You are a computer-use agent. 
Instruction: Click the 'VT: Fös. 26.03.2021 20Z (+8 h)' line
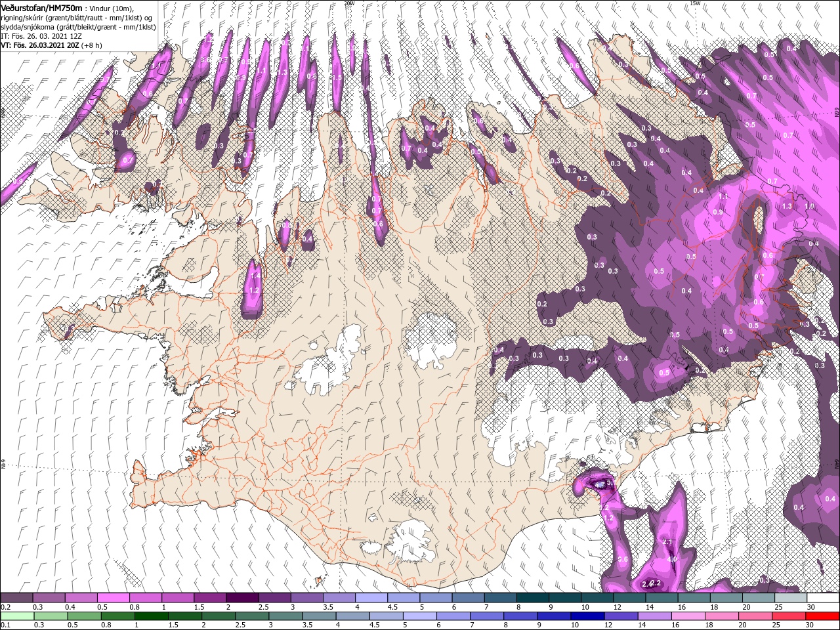point(51,45)
